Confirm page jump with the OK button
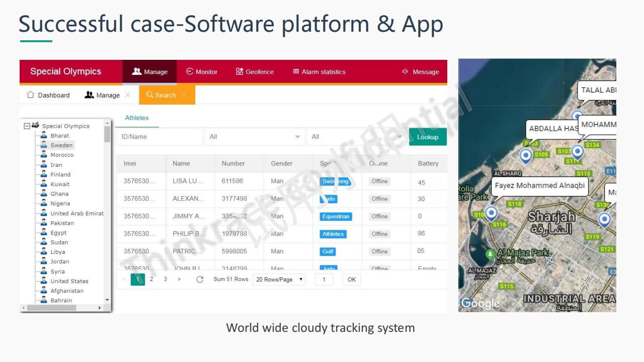 tap(351, 279)
